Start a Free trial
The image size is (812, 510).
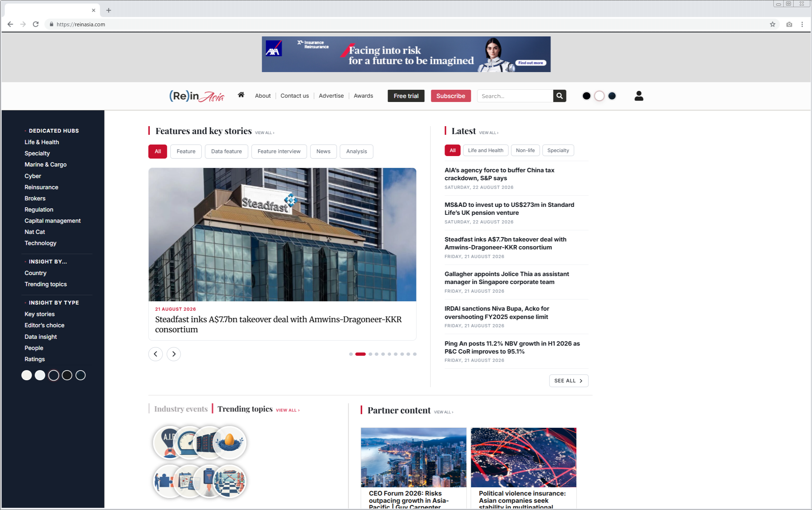pyautogui.click(x=406, y=96)
